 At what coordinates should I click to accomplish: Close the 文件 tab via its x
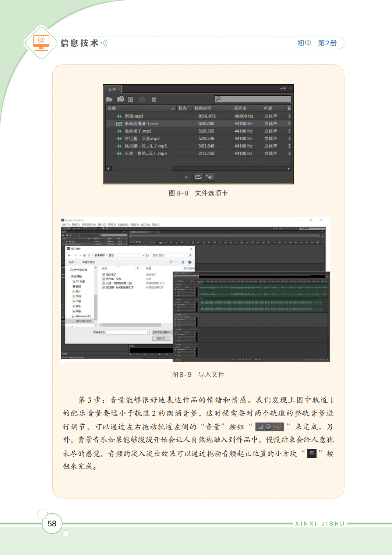pyautogui.click(x=119, y=89)
